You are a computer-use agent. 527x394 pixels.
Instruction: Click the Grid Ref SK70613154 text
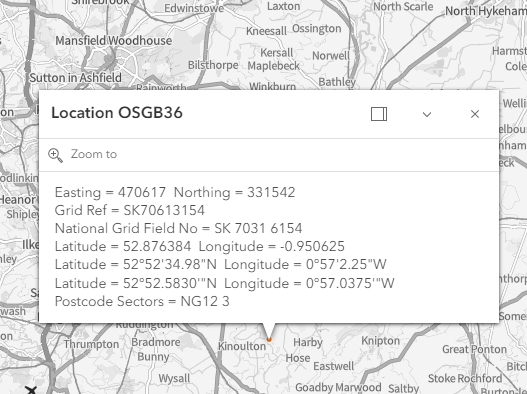130,210
